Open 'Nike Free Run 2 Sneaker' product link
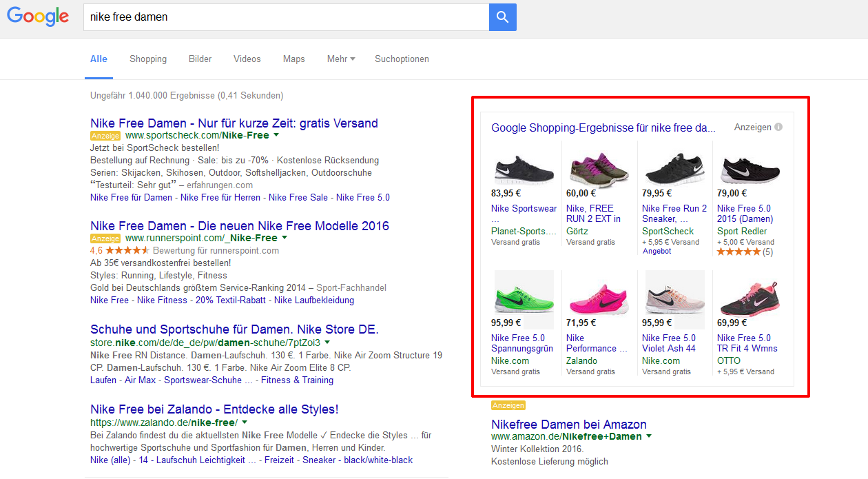This screenshot has width=868, height=479. (x=674, y=214)
